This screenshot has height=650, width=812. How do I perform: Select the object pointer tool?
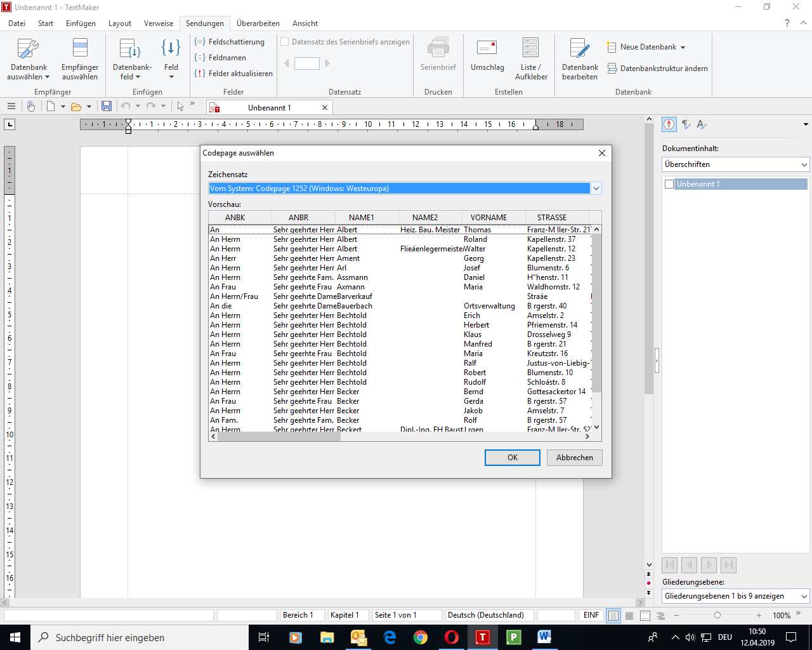pyautogui.click(x=180, y=107)
